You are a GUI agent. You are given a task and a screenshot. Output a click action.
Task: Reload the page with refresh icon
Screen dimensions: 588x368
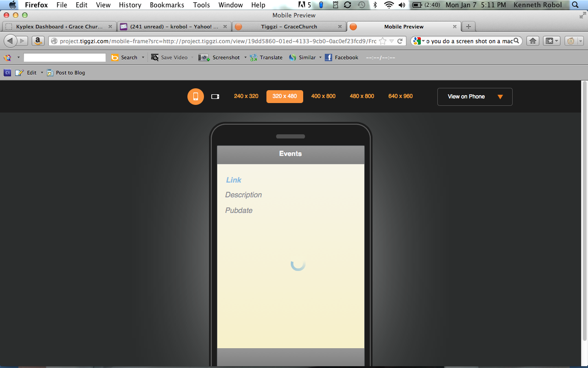coord(400,41)
